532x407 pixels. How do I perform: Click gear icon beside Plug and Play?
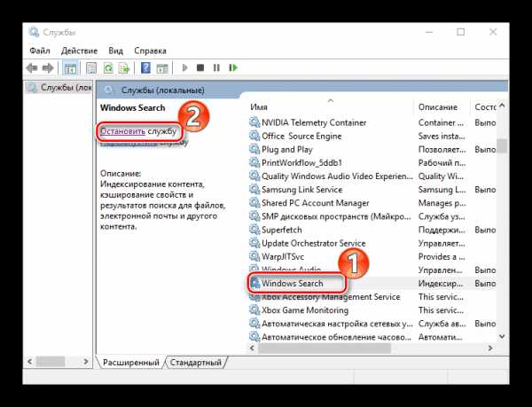pyautogui.click(x=254, y=149)
